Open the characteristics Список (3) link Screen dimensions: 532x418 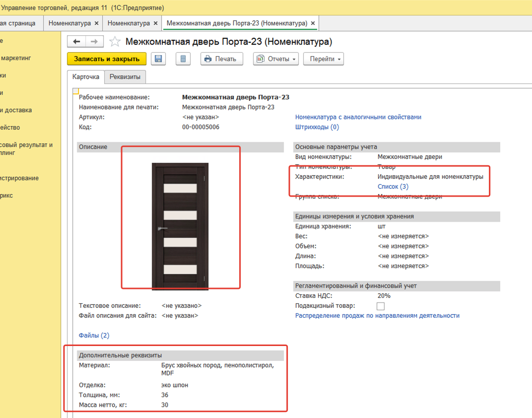tap(393, 187)
